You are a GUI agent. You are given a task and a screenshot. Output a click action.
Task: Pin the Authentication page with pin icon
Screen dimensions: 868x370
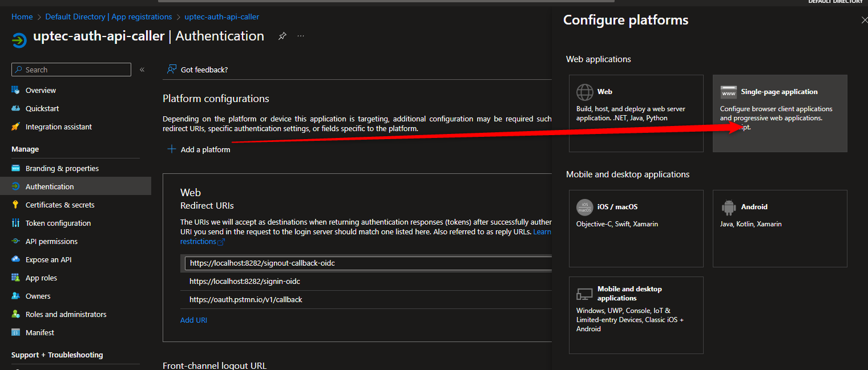(282, 36)
